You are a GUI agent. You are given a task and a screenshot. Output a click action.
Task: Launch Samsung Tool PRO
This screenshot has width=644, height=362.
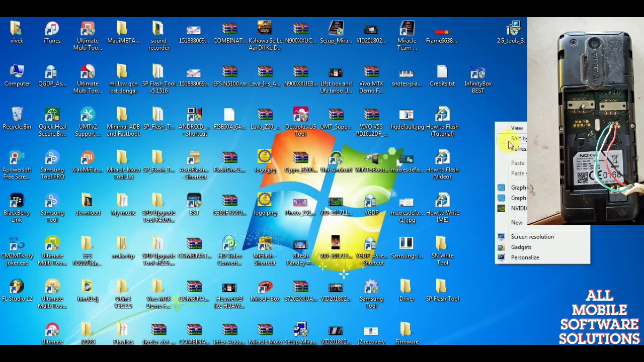(52, 165)
